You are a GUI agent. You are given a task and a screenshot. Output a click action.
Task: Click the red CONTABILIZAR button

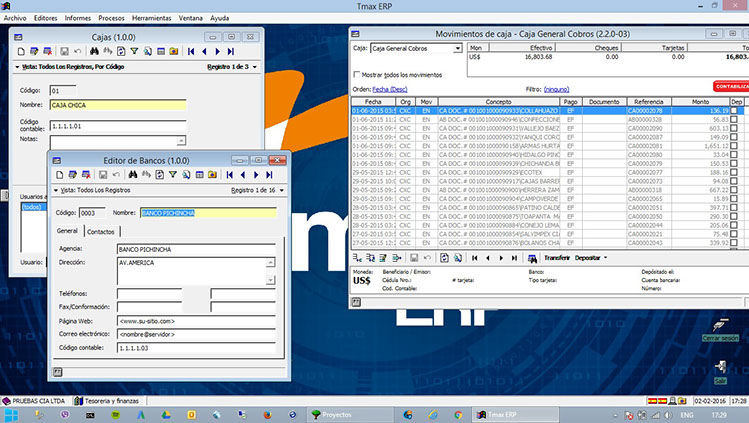(x=730, y=87)
